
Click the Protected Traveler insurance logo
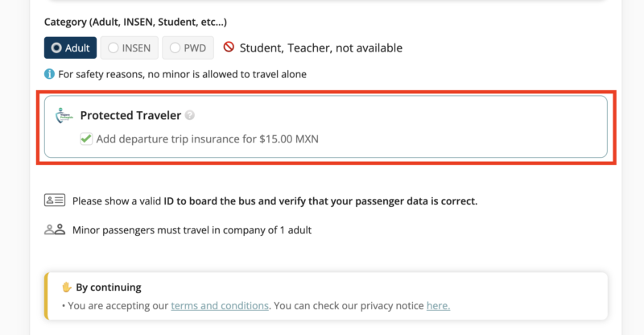(64, 117)
